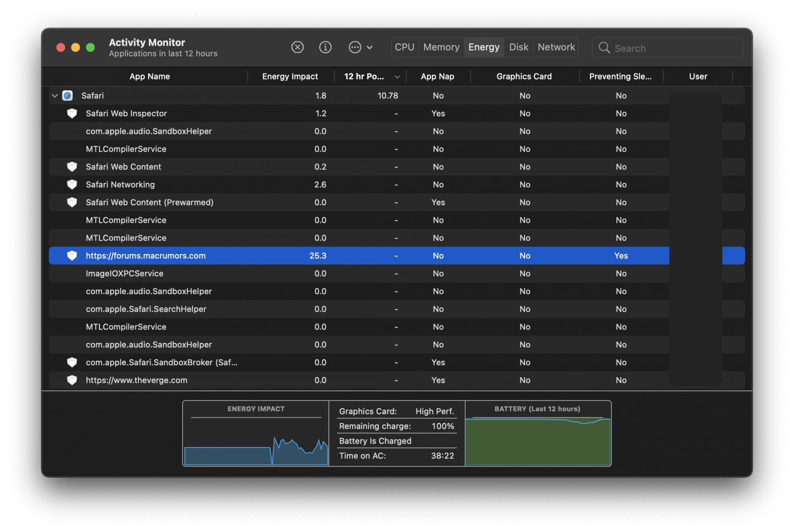Click the Battery Is Charged status text
This screenshot has height=532, width=794.
(x=375, y=441)
